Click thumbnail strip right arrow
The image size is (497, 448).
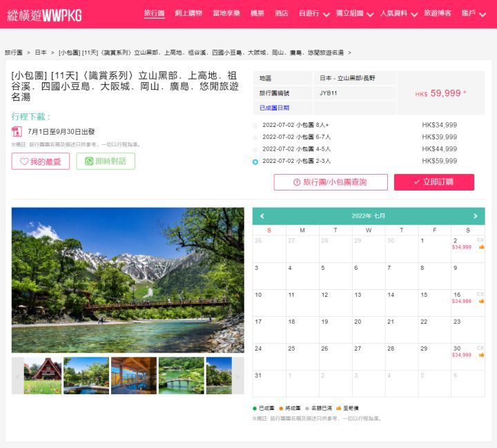click(x=238, y=376)
